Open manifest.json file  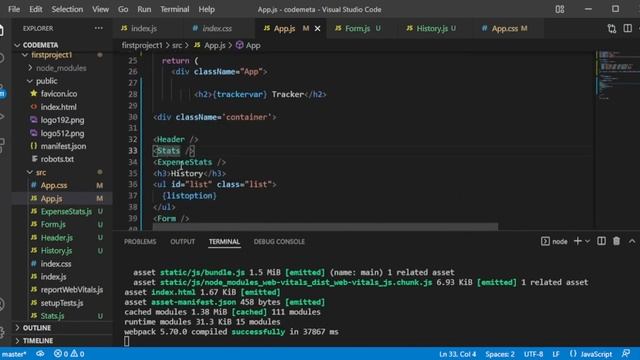coord(63,146)
